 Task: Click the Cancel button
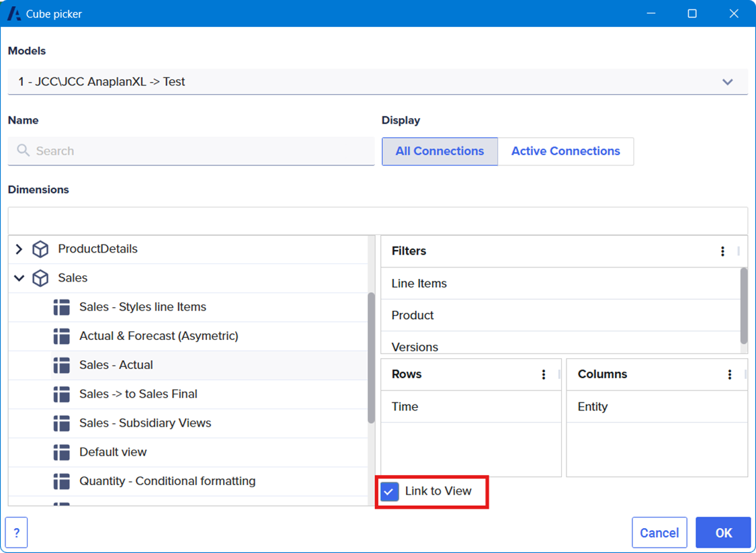659,533
